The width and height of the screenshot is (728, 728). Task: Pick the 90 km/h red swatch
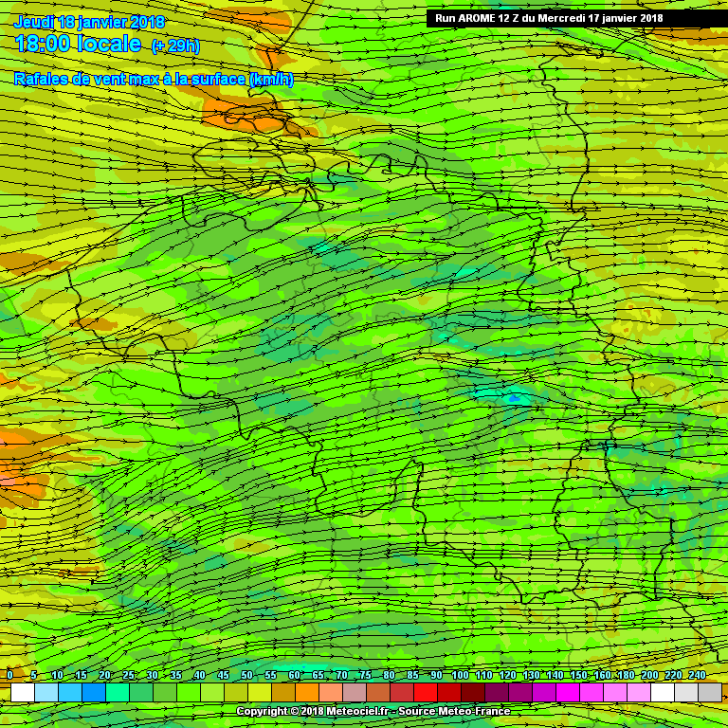449,692
